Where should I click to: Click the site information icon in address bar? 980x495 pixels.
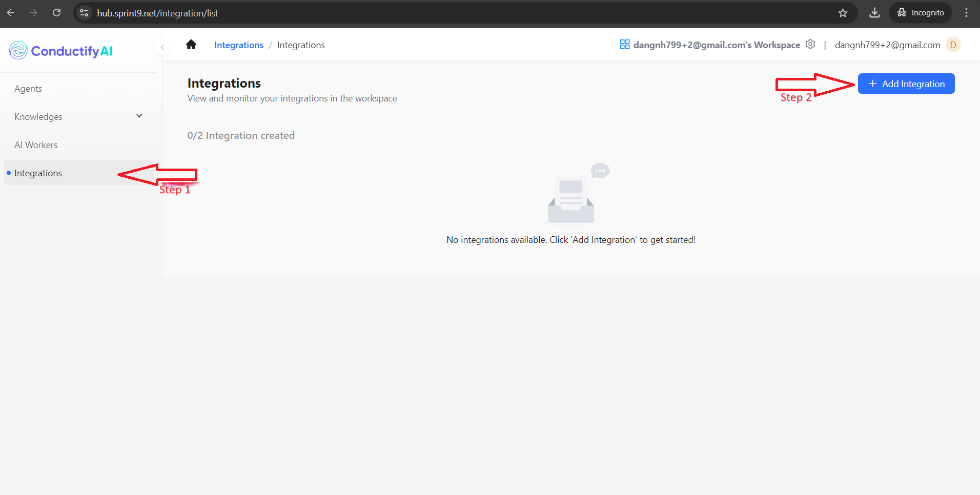point(84,13)
